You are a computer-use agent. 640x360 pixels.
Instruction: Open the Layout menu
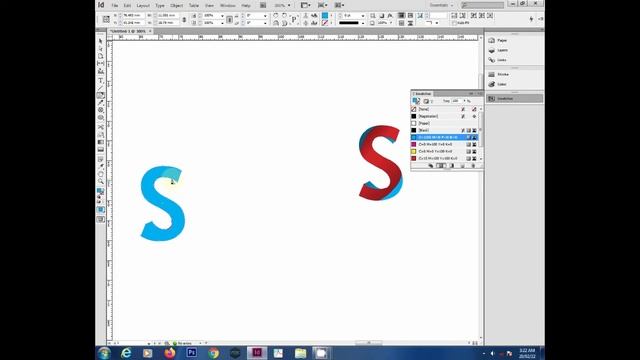(x=143, y=6)
